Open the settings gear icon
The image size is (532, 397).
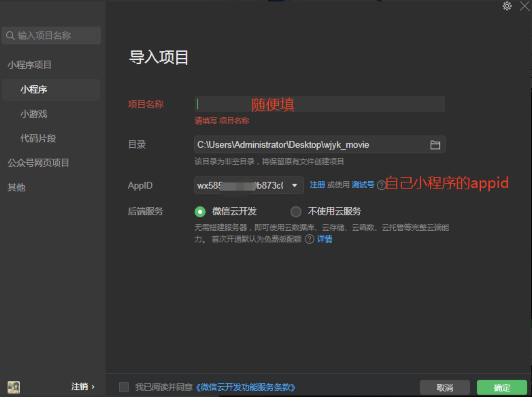point(507,6)
